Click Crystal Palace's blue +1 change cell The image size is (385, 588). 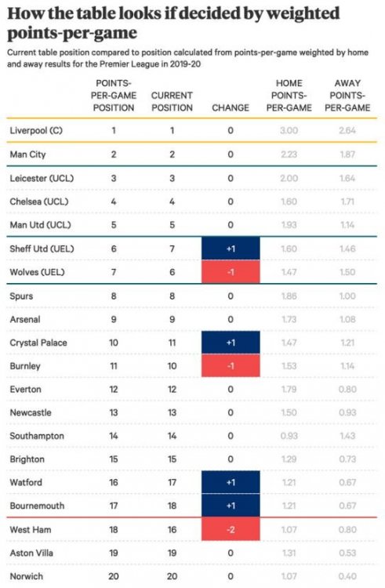click(x=231, y=343)
